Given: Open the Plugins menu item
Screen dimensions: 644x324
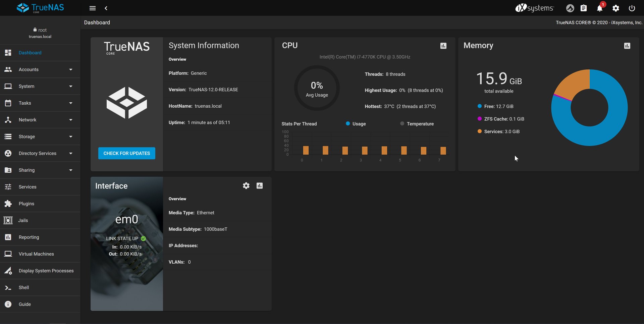Looking at the screenshot, I should point(40,204).
